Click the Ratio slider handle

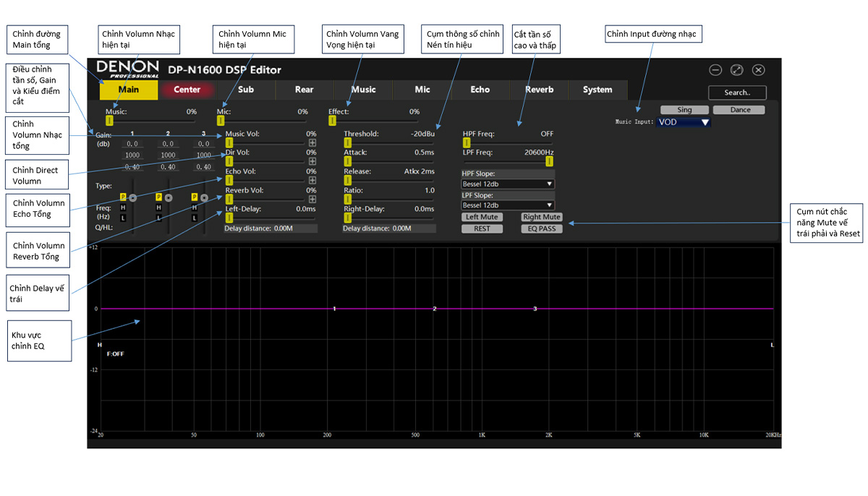tap(347, 199)
